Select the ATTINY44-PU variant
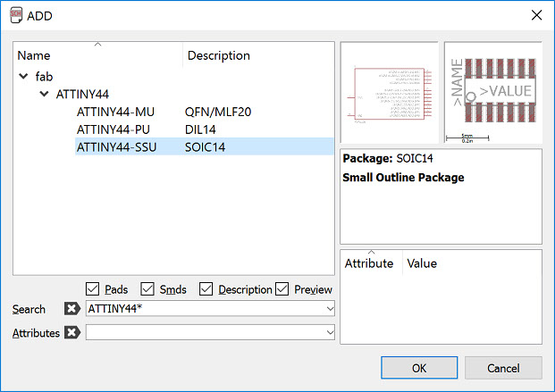This screenshot has height=392, width=555. (114, 129)
